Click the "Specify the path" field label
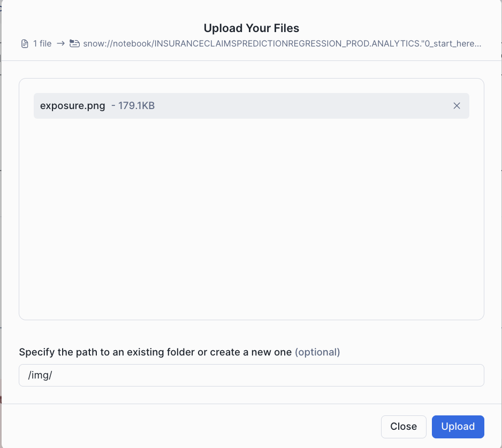 (x=155, y=352)
